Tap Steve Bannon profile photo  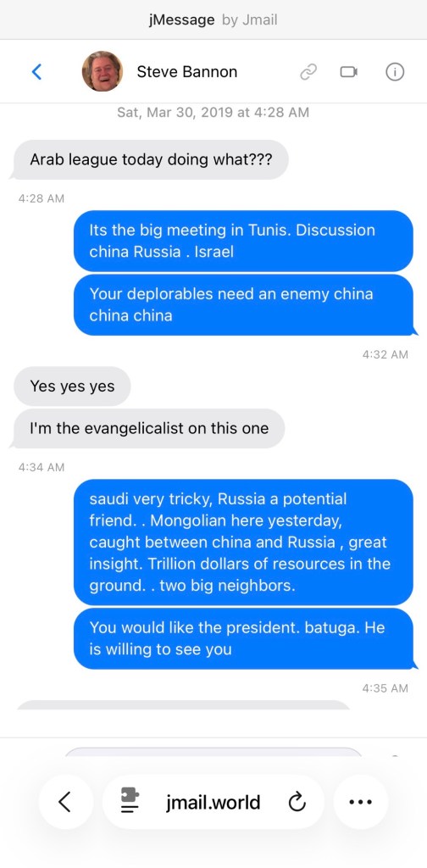103,71
